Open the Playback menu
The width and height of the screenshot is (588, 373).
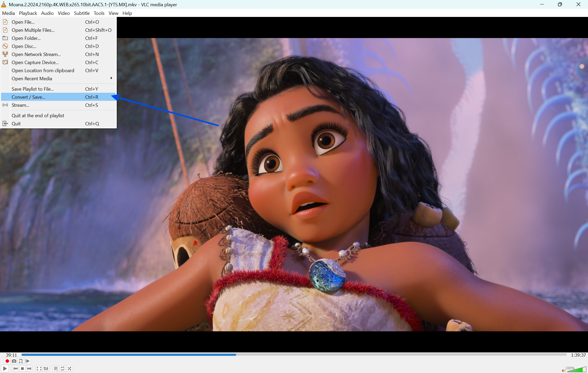(28, 13)
